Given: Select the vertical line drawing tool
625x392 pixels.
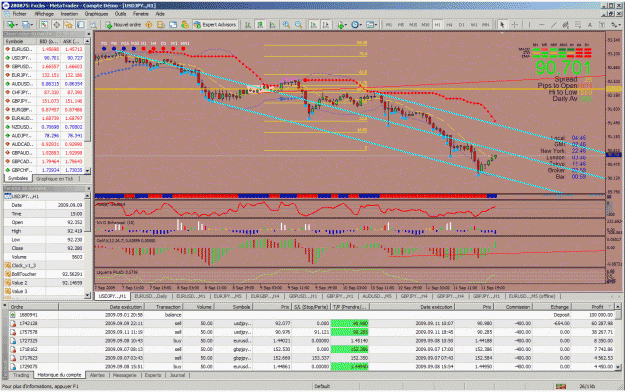Looking at the screenshot, I should pos(529,25).
